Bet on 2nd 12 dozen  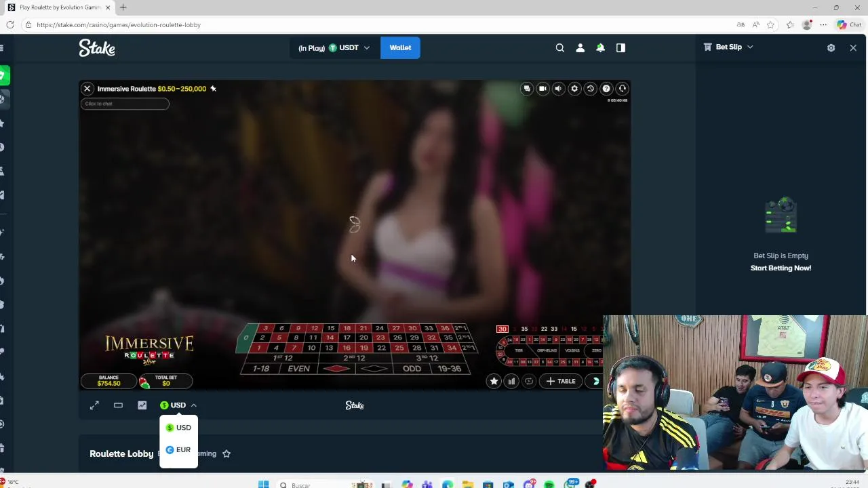tap(355, 358)
